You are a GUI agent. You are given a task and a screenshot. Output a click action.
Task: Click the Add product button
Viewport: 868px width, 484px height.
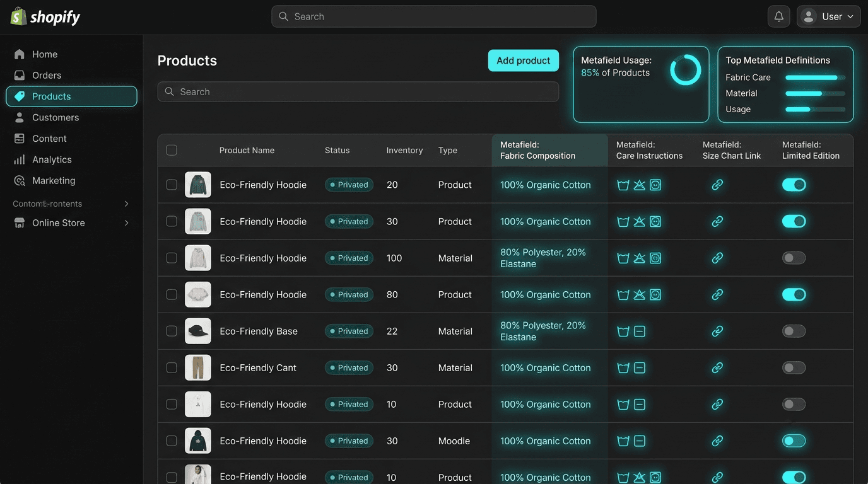point(524,60)
